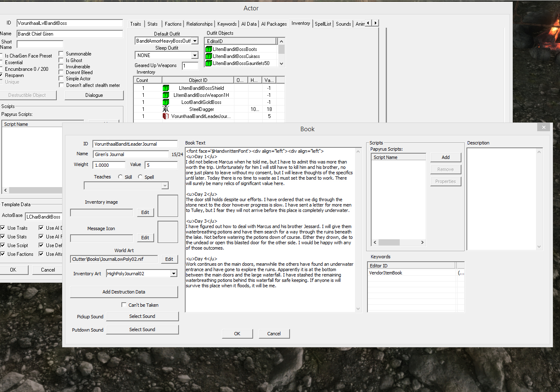Click Select Sound for Pickup Sound
The width and height of the screenshot is (560, 392).
click(x=142, y=316)
